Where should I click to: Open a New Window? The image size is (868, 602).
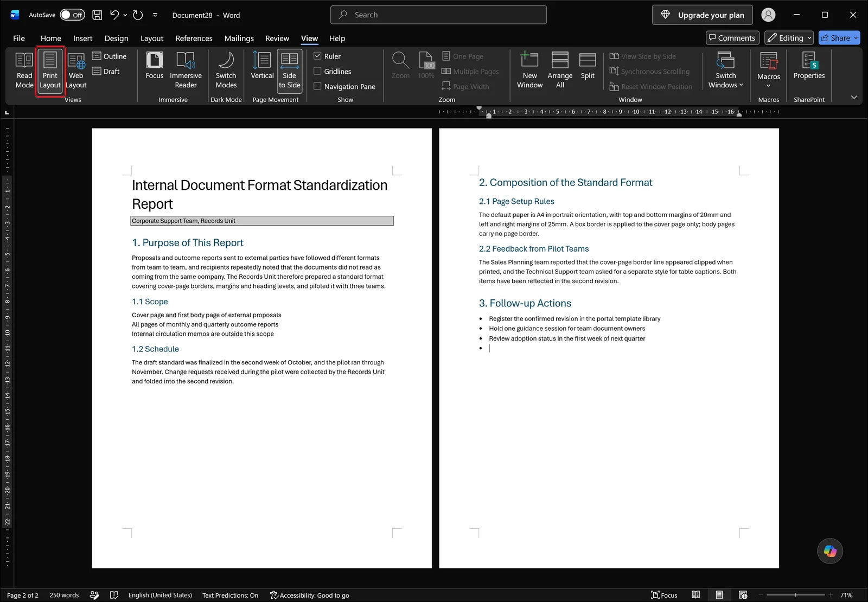point(529,71)
